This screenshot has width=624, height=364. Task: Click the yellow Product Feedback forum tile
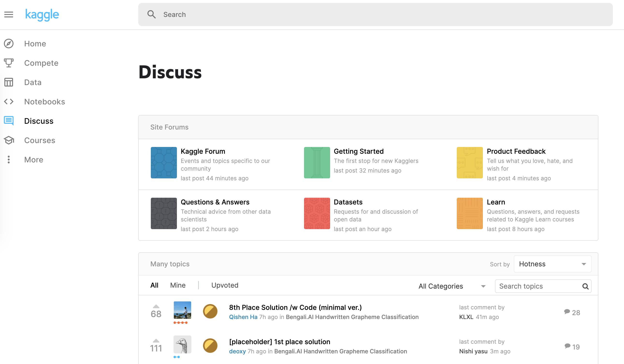[470, 163]
